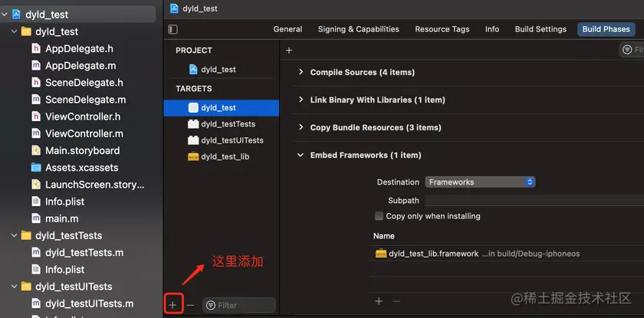
Task: Click Compile Sources (4 items) title
Action: click(362, 72)
